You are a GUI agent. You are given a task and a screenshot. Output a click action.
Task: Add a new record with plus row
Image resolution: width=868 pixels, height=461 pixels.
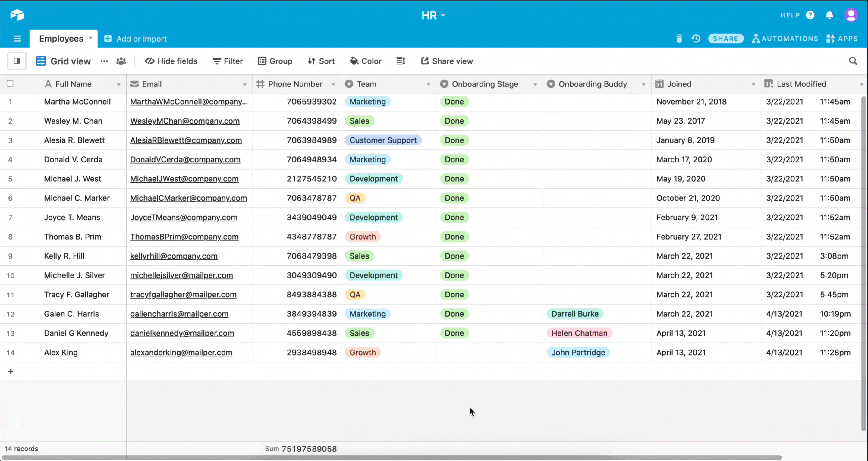pyautogui.click(x=11, y=371)
